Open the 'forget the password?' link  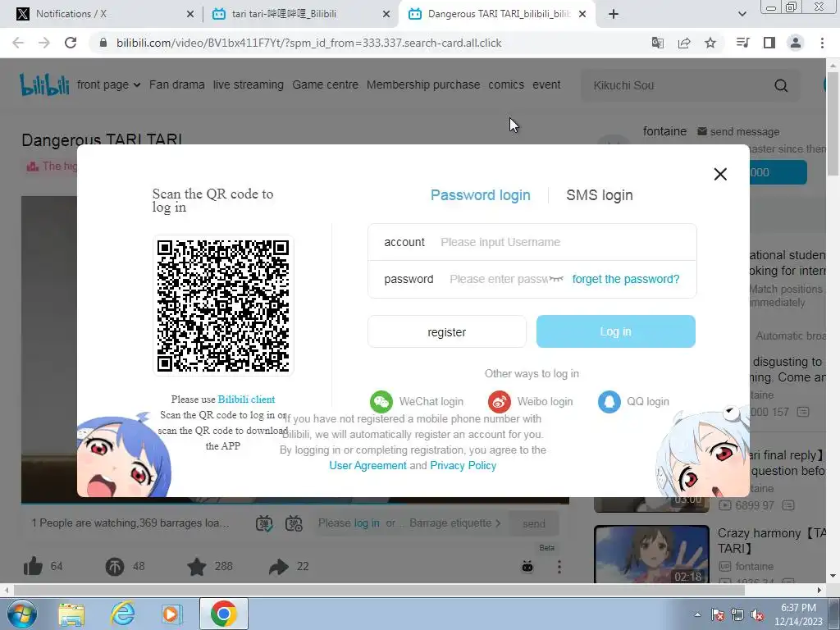[626, 279]
